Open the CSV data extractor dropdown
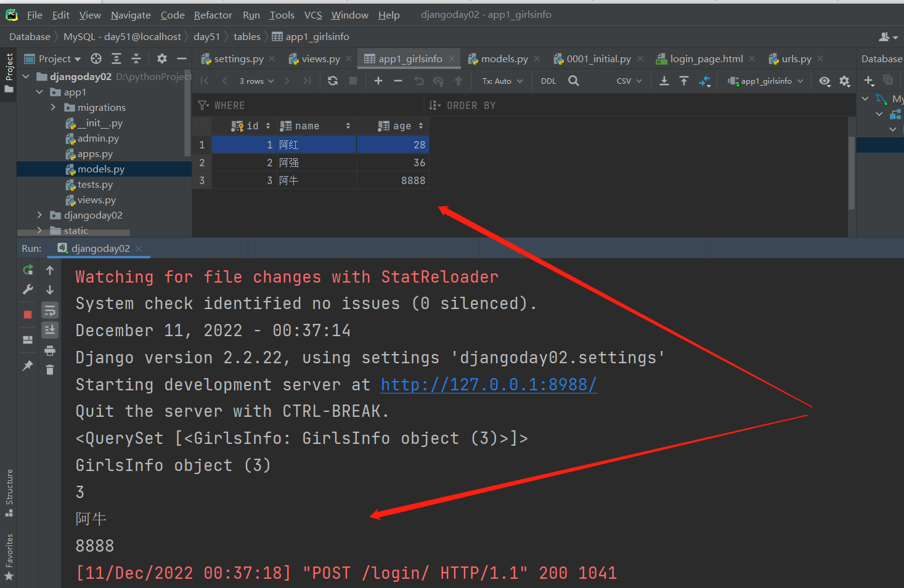 (629, 81)
